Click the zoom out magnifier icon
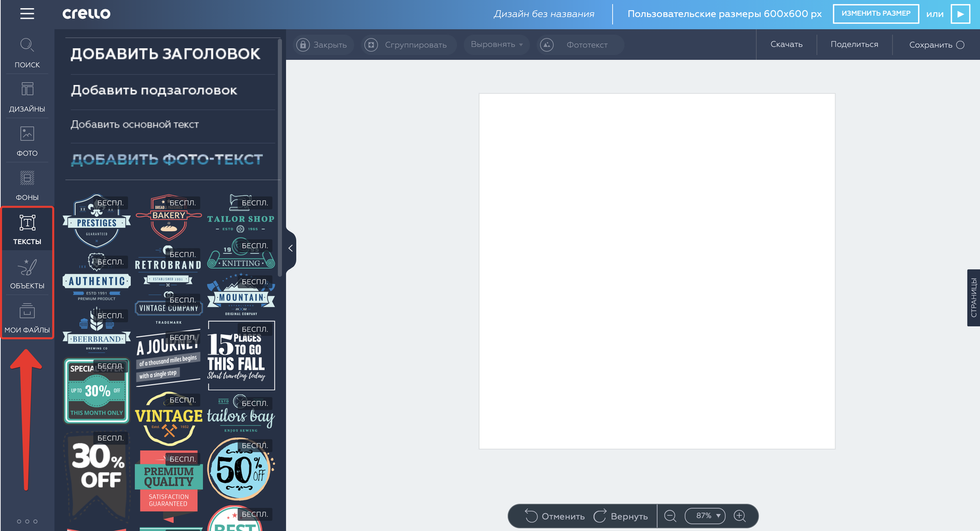980x531 pixels. pyautogui.click(x=670, y=516)
